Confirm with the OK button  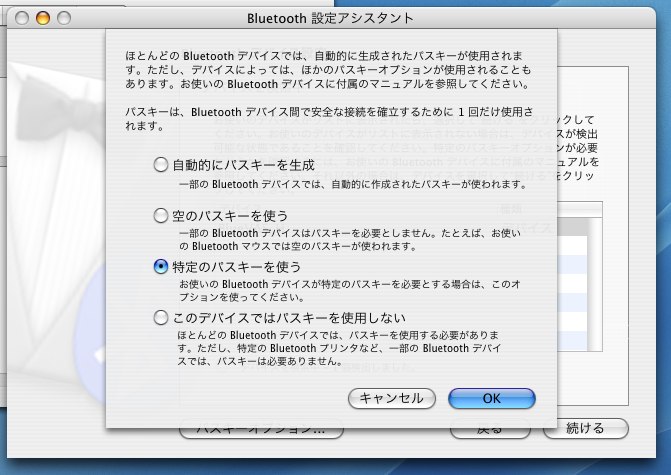(x=492, y=398)
